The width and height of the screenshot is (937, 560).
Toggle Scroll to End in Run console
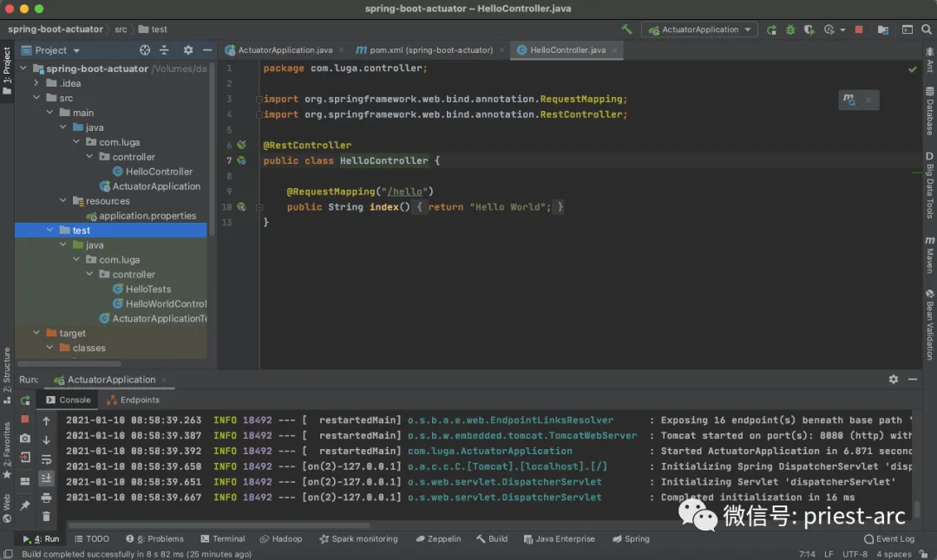pos(47,479)
